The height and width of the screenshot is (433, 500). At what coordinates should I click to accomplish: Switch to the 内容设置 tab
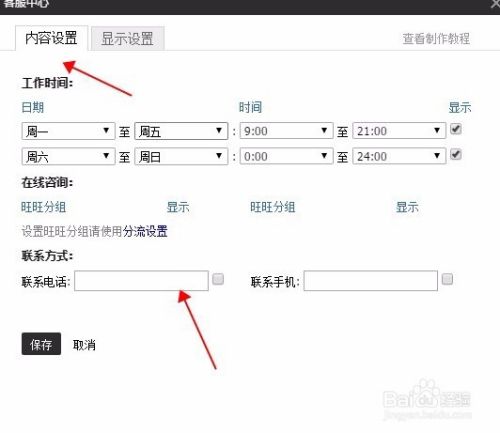pos(51,38)
